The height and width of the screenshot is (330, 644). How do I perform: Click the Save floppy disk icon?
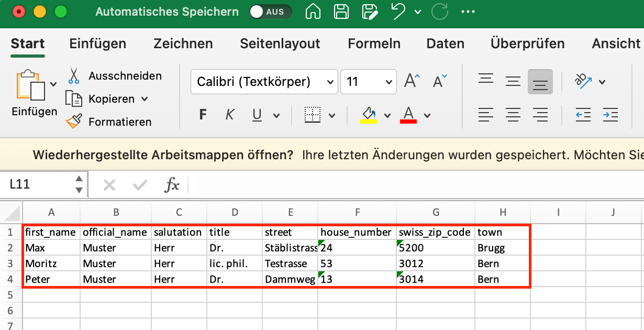341,12
